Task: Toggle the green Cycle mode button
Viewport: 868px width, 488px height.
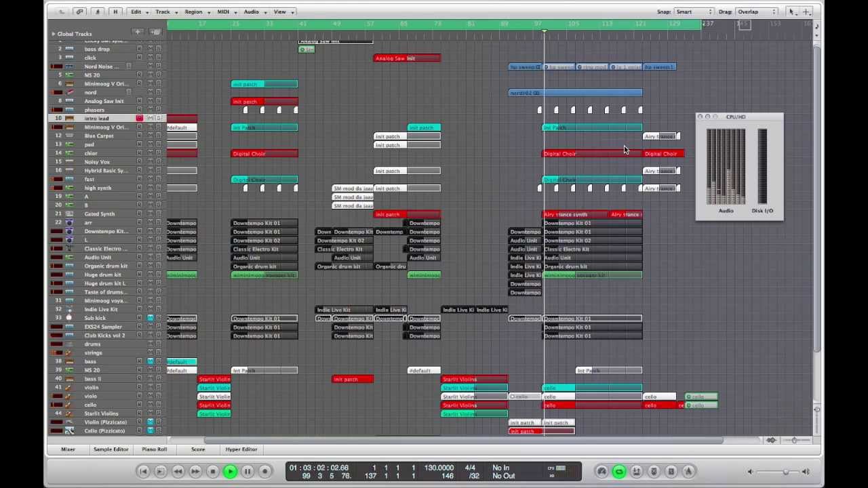Action: [619, 471]
